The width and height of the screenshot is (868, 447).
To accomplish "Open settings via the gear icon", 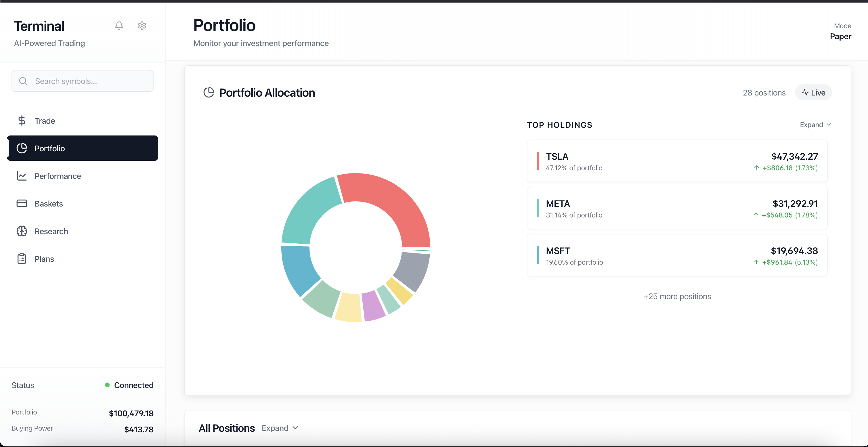I will (142, 26).
